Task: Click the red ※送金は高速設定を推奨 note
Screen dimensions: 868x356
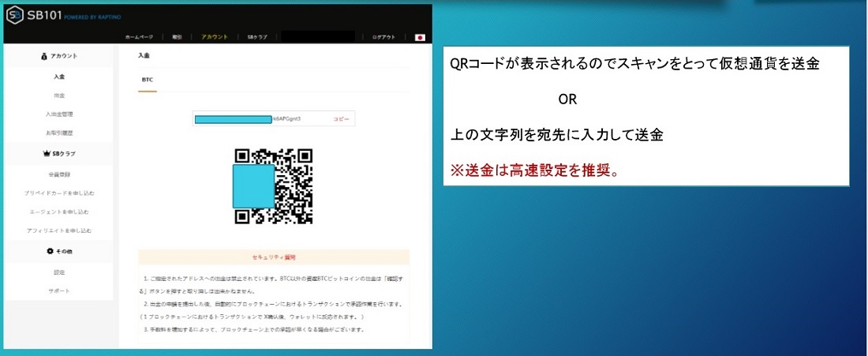Action: pos(533,170)
